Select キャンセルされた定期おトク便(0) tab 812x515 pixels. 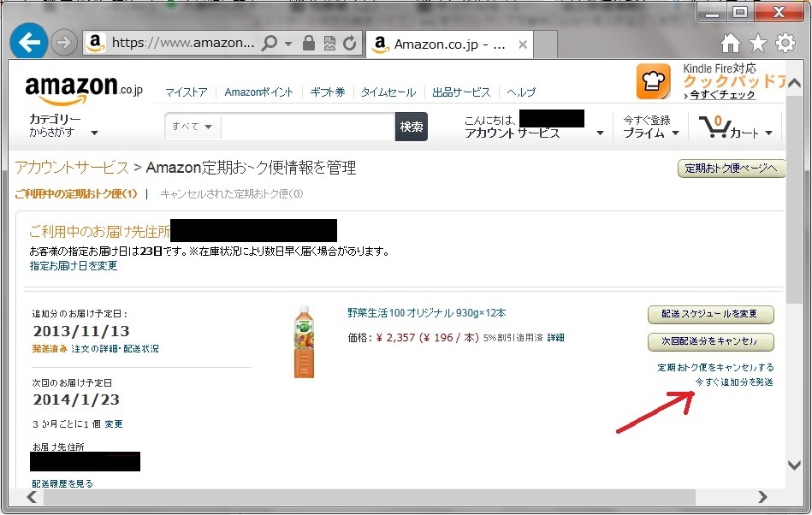[x=232, y=193]
